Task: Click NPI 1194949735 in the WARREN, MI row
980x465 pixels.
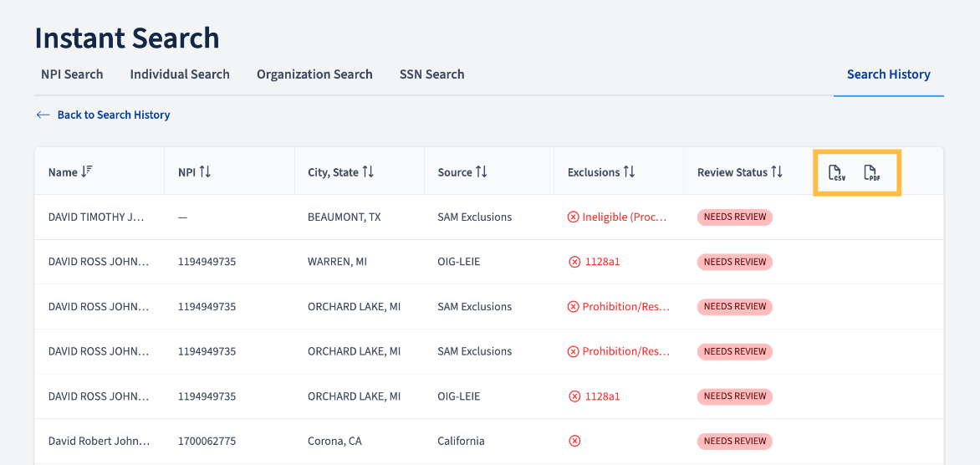Action: pyautogui.click(x=207, y=262)
